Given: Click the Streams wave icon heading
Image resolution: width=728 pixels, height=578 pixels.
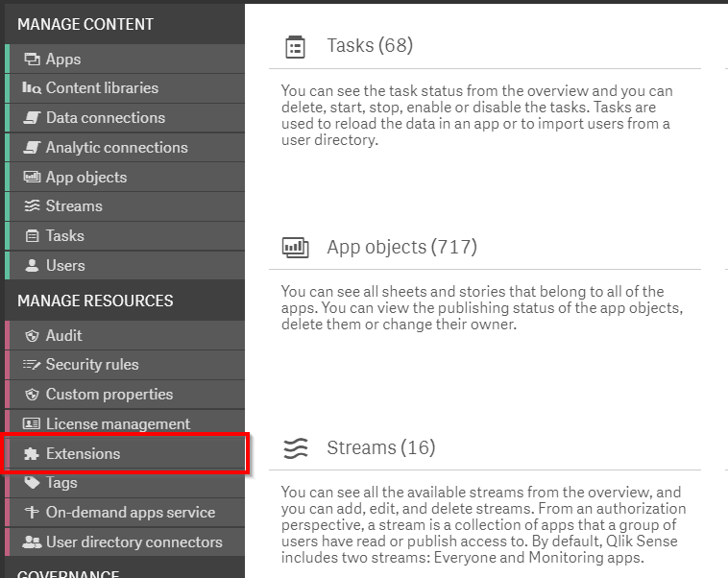Looking at the screenshot, I should (x=295, y=448).
